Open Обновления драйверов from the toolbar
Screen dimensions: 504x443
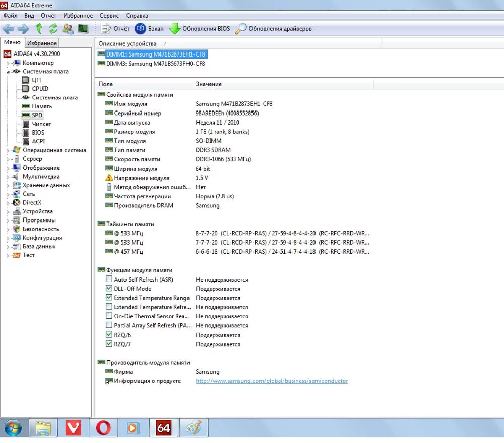click(x=274, y=29)
